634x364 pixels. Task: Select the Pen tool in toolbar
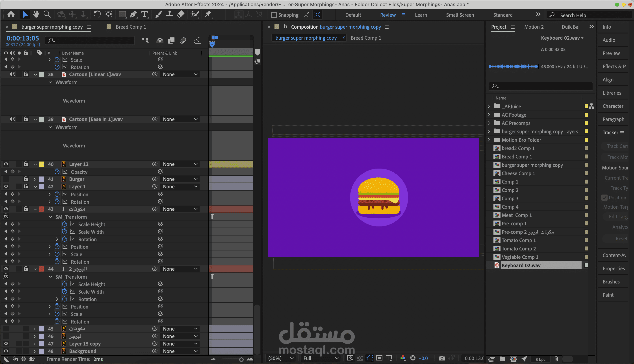(x=133, y=15)
